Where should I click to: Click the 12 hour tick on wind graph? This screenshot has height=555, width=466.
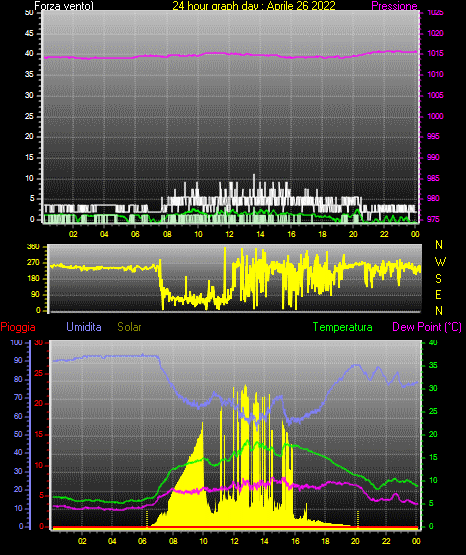pos(229,234)
